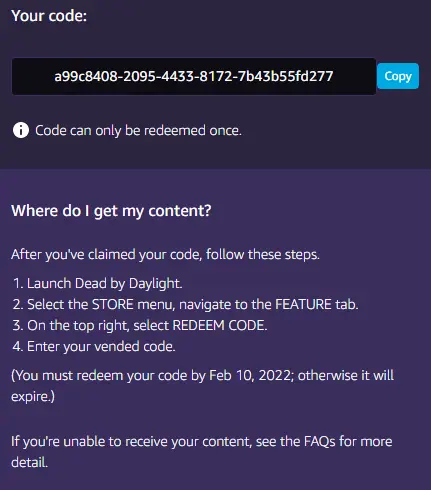The height and width of the screenshot is (490, 431).
Task: Click step 4 'Enter your vended code'
Action: [94, 346]
